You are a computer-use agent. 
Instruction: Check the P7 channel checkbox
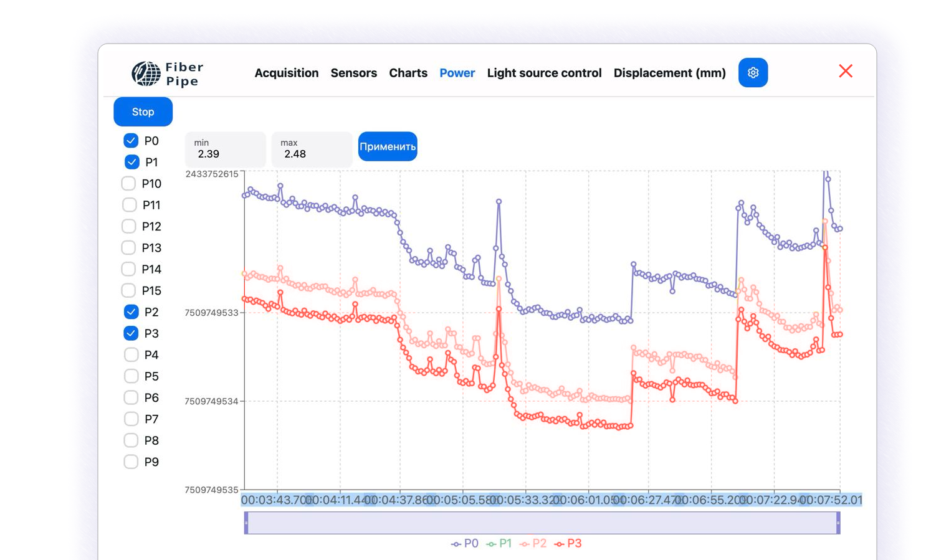tap(131, 419)
